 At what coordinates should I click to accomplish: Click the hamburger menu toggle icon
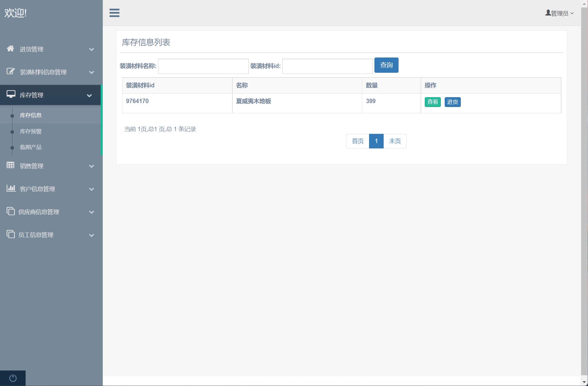(x=114, y=13)
